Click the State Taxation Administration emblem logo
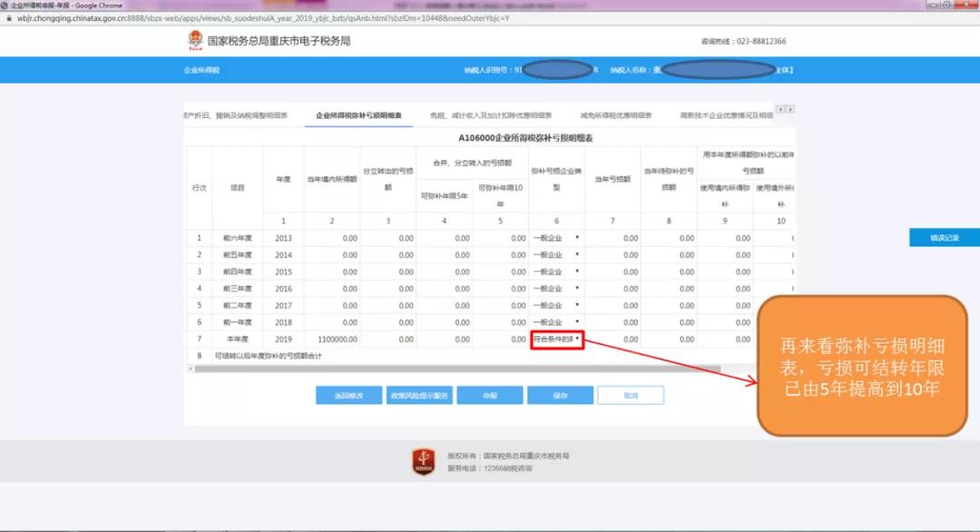980x532 pixels. 196,41
